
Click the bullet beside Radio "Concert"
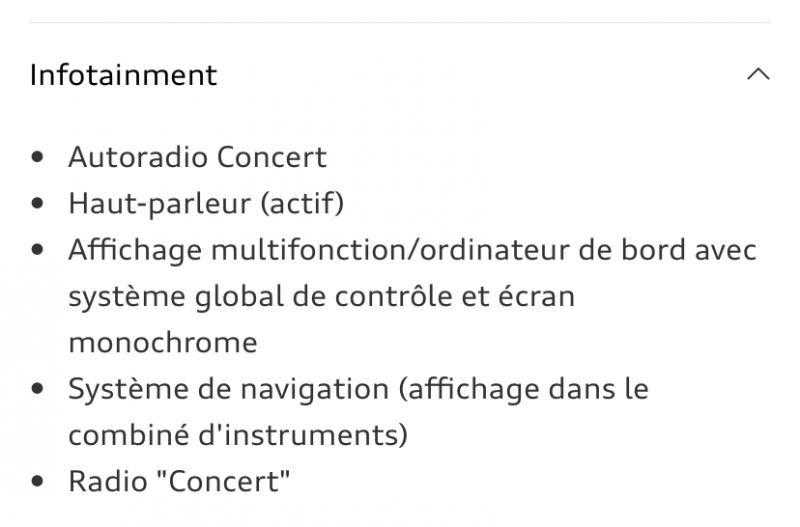pyautogui.click(x=37, y=481)
